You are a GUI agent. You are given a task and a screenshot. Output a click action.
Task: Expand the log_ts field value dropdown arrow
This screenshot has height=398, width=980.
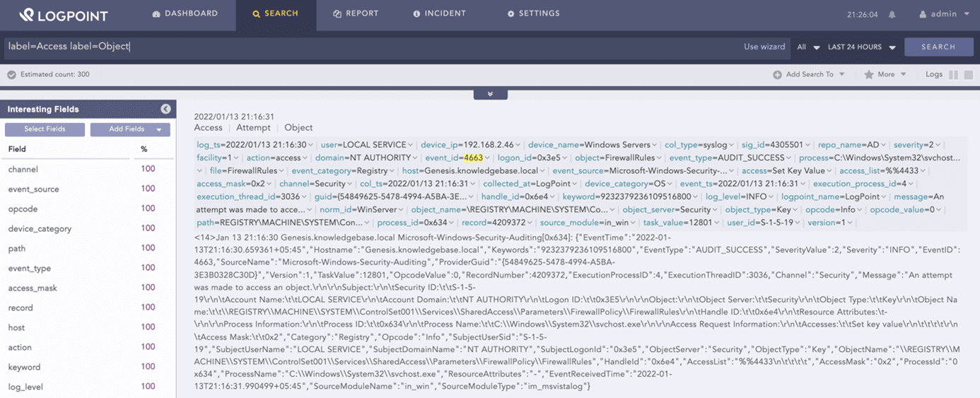310,145
